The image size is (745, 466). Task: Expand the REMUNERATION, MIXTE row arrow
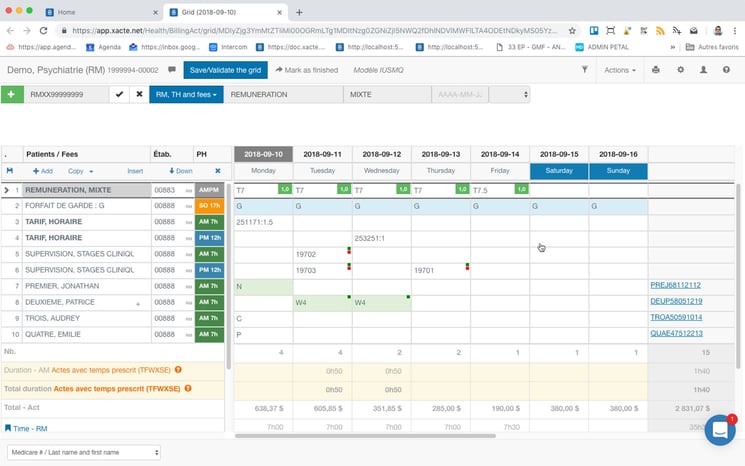point(6,190)
